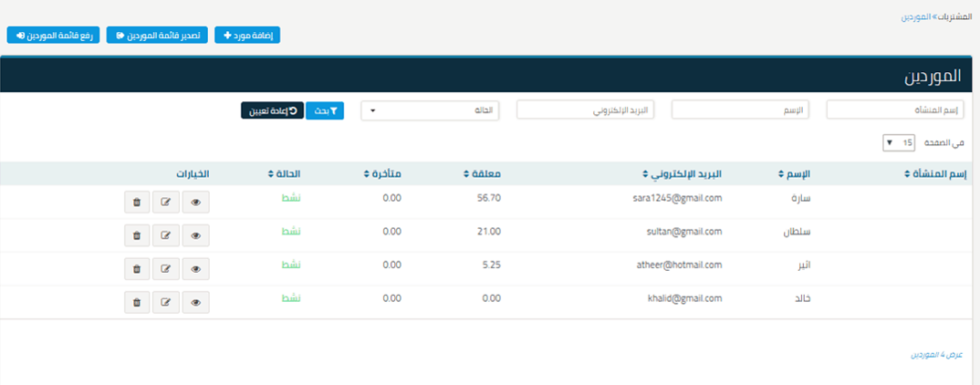
Task: Click the edit icon for sultan@gmail.com row
Action: [x=166, y=235]
